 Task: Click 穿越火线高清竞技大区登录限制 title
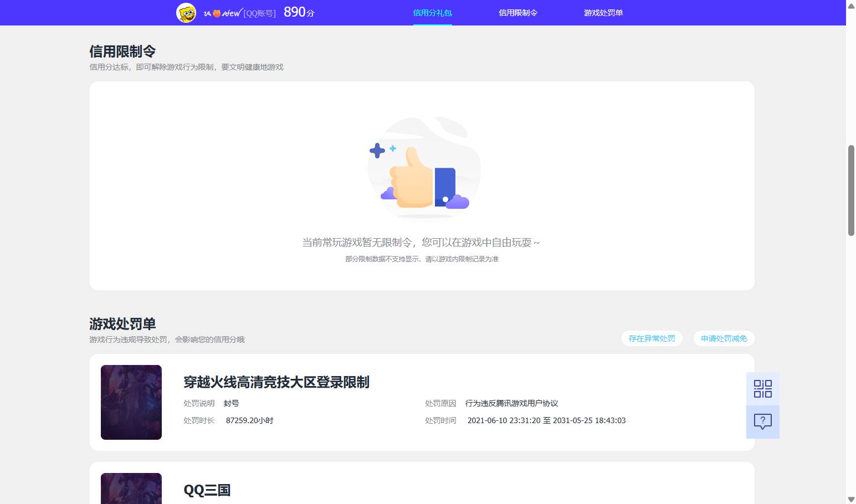pyautogui.click(x=276, y=382)
